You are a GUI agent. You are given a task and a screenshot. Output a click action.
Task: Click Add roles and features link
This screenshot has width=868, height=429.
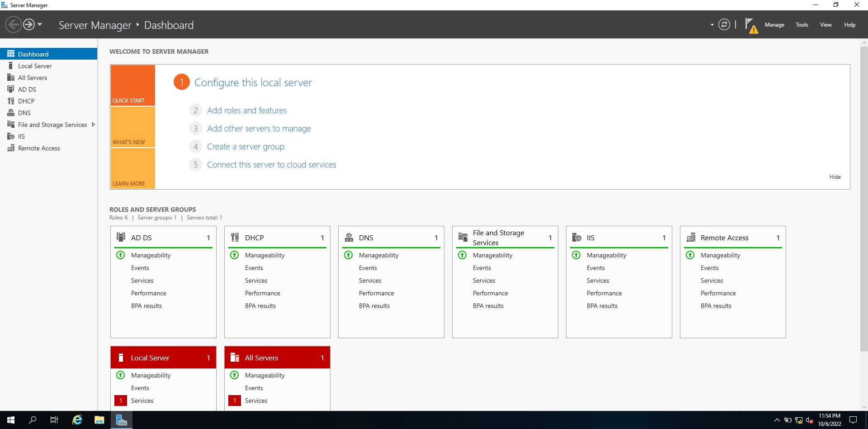(247, 110)
